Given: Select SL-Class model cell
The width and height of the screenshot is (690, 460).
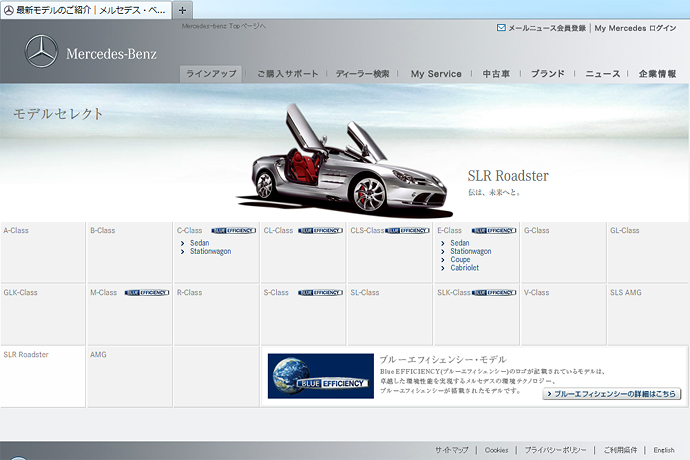Looking at the screenshot, I should 389,314.
